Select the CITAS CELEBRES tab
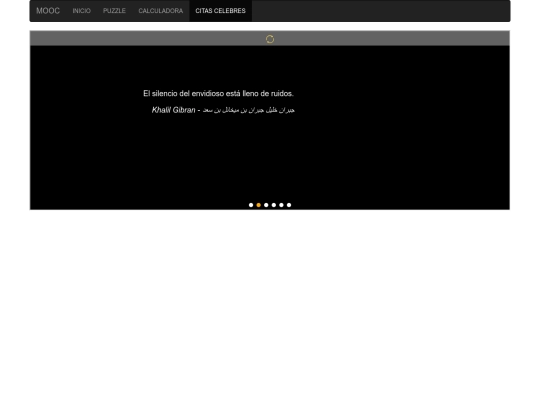540x405 pixels. [x=220, y=11]
